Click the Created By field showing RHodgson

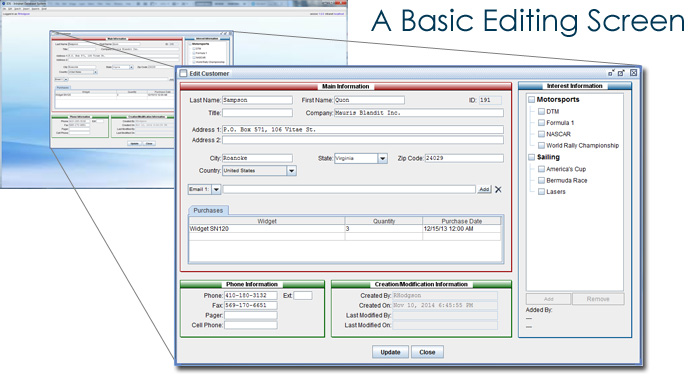click(x=445, y=295)
